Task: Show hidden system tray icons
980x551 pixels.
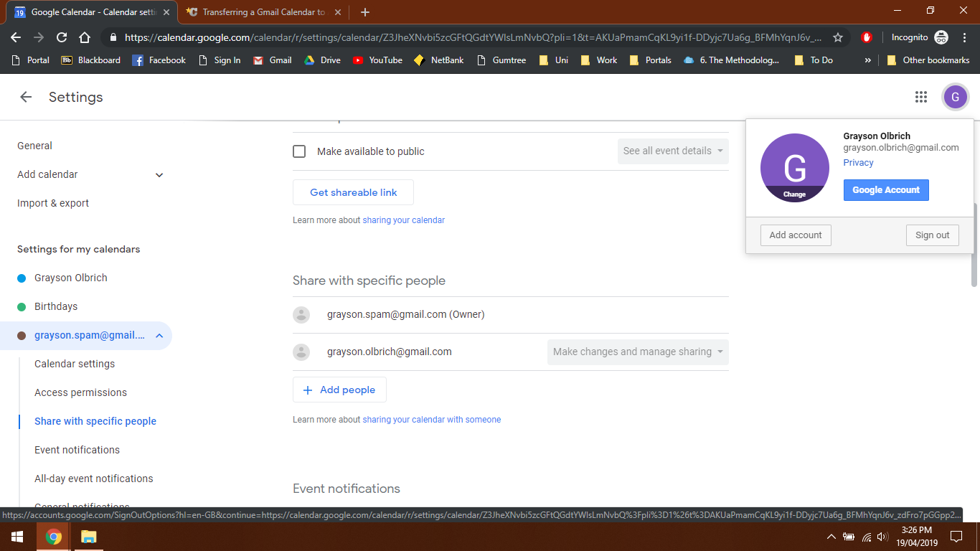Action: [x=831, y=537]
